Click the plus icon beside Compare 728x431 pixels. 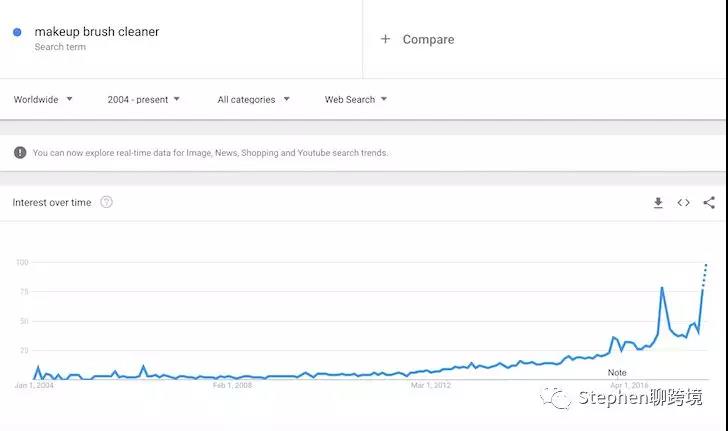point(385,39)
